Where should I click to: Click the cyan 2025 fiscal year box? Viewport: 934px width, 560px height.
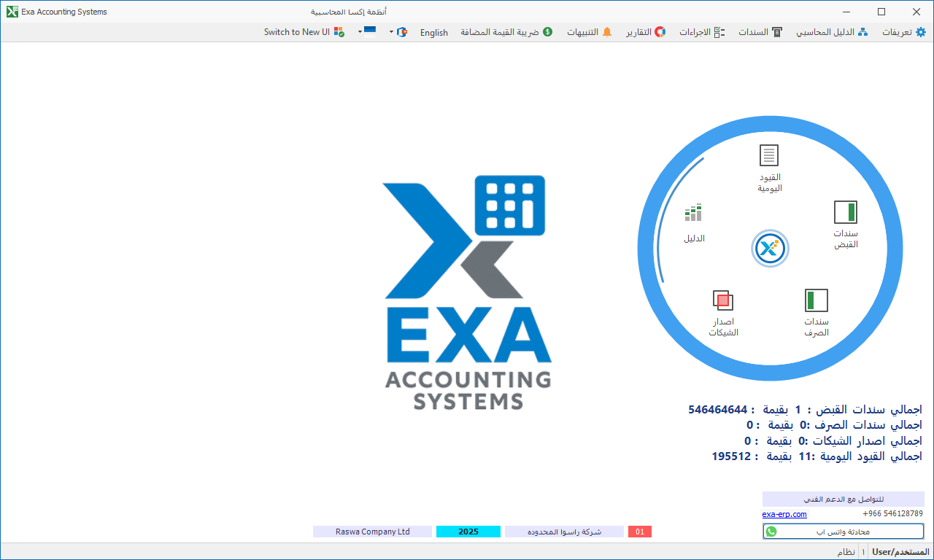(468, 532)
